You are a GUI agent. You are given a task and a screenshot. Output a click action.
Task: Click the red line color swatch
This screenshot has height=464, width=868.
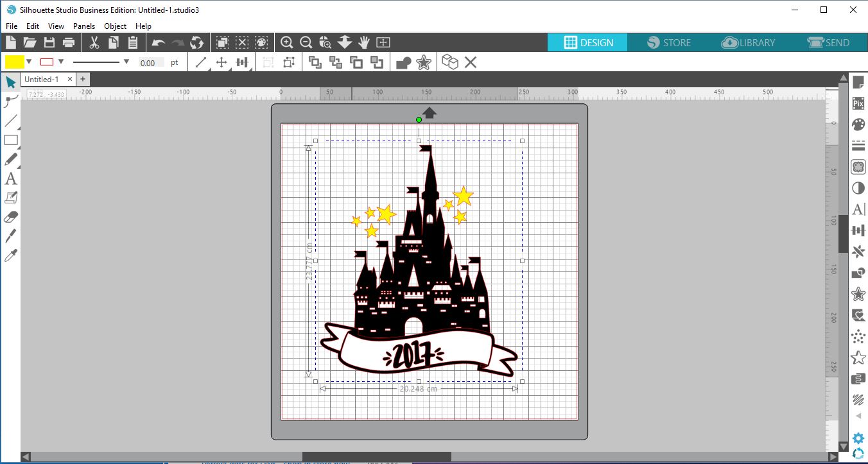47,62
